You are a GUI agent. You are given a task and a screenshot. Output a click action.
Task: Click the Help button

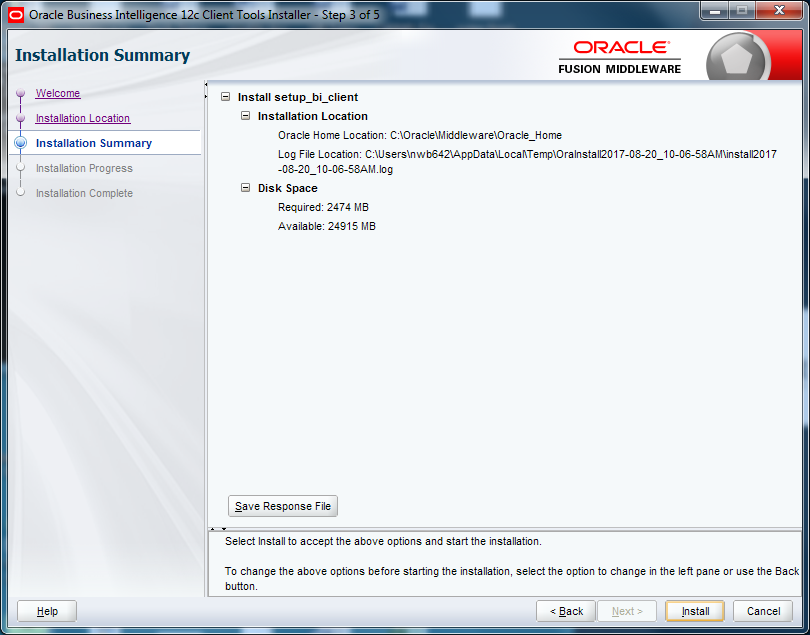pyautogui.click(x=46, y=611)
